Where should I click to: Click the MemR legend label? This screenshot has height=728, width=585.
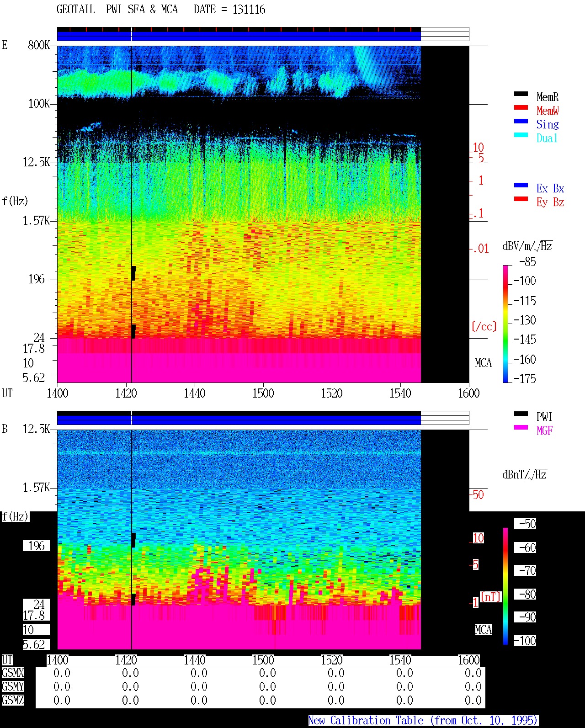tap(548, 97)
